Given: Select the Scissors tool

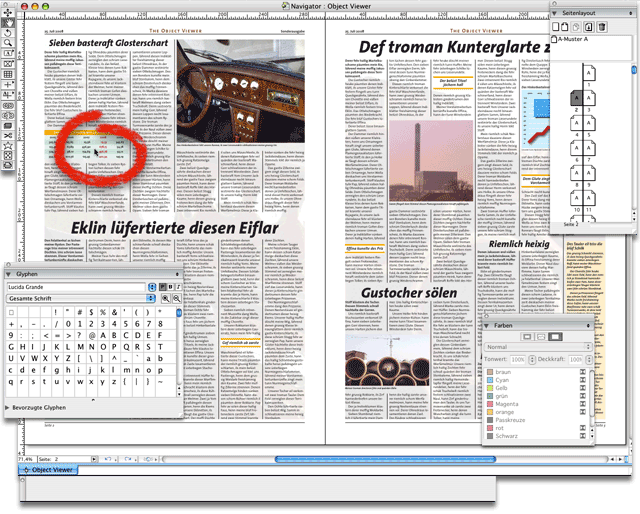Looking at the screenshot, I should (8, 136).
